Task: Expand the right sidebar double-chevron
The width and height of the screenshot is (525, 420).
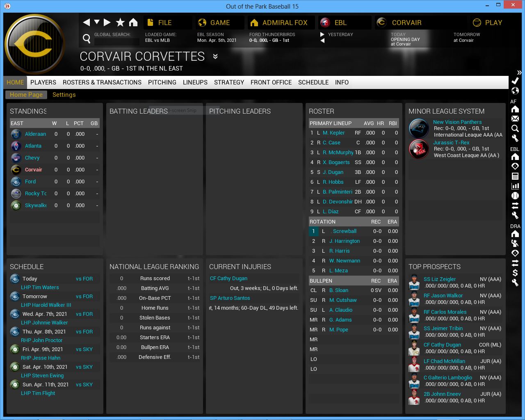Action: click(x=519, y=72)
